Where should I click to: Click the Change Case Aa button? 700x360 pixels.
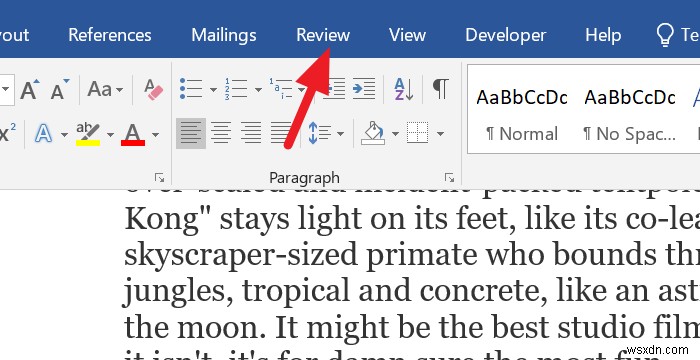(x=99, y=89)
